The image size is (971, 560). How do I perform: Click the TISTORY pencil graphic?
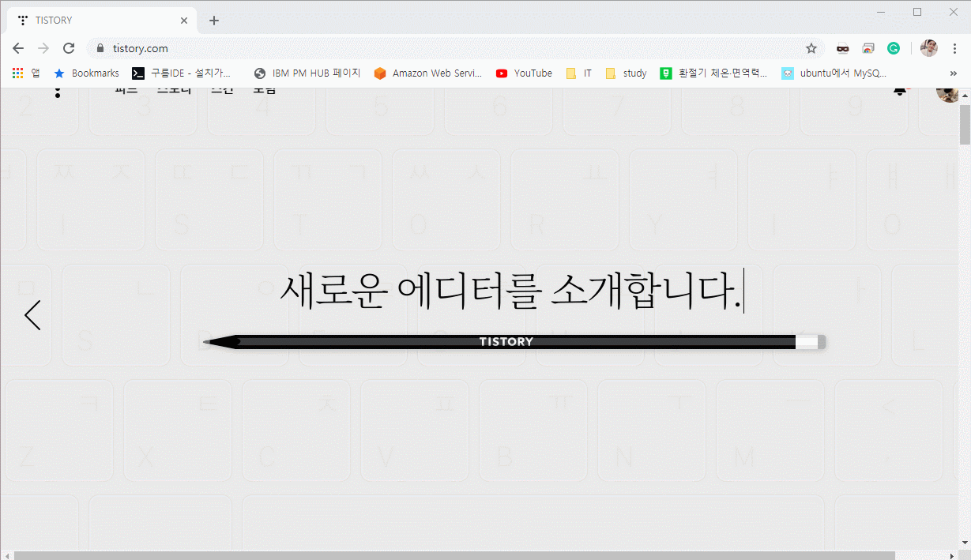514,342
